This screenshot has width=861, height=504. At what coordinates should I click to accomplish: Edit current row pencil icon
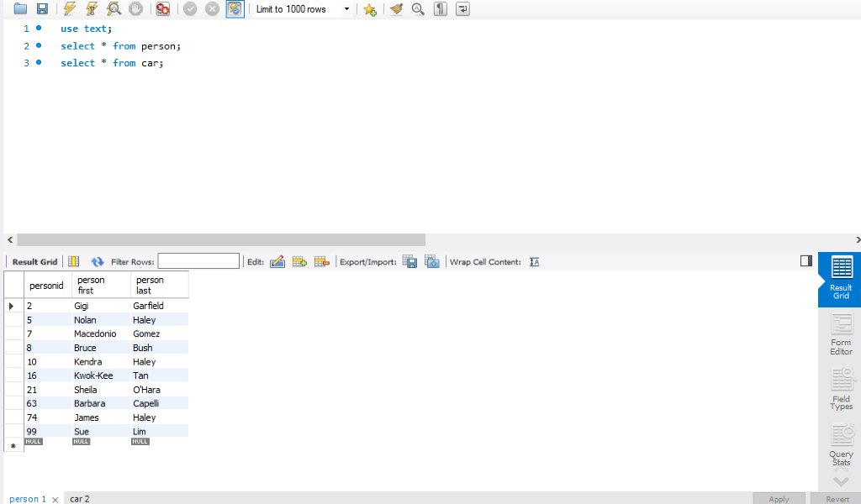click(x=277, y=261)
